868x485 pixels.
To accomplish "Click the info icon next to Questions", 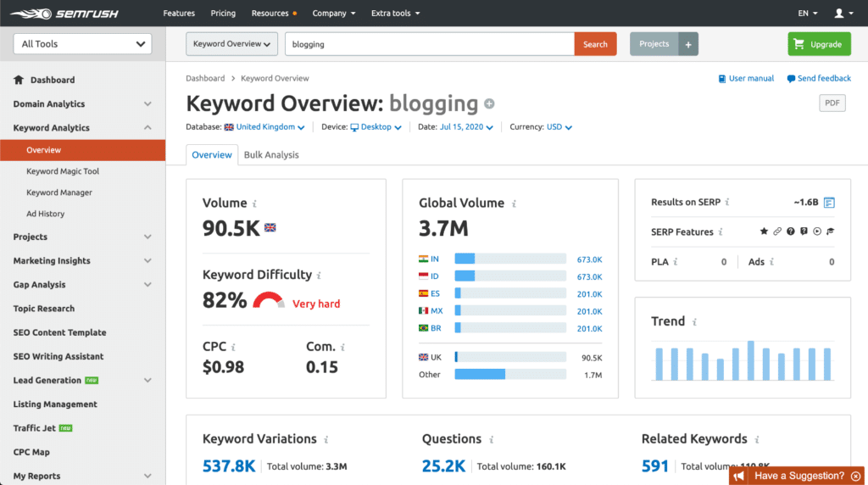I will (491, 439).
